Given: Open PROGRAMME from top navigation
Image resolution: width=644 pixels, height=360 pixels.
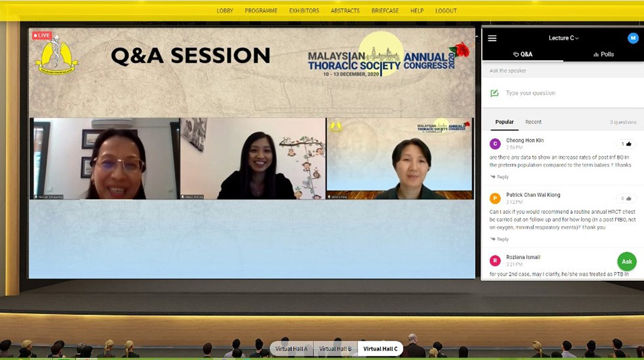Looking at the screenshot, I should point(261,11).
